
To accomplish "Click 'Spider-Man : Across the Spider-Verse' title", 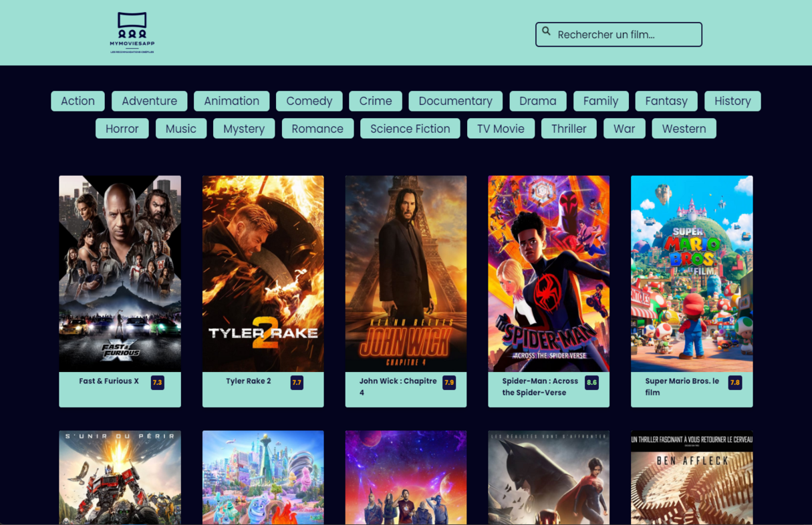I will (540, 387).
